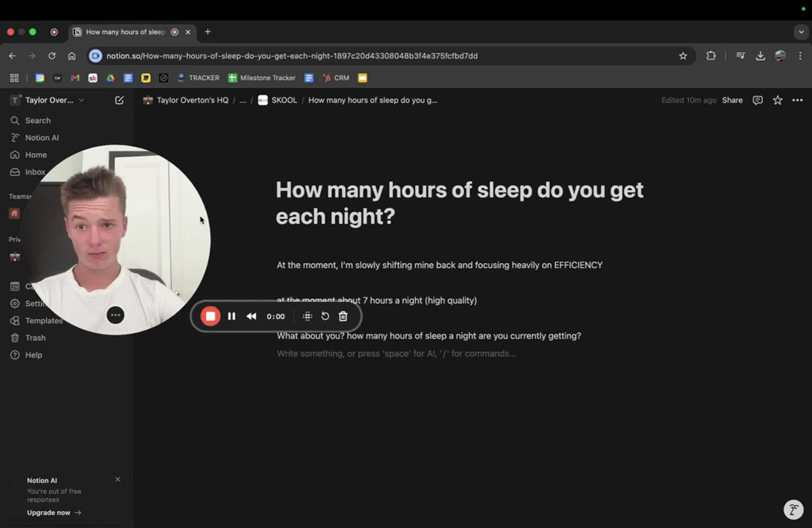The width and height of the screenshot is (812, 528).
Task: Delete the recording using the trash icon
Action: pyautogui.click(x=343, y=316)
